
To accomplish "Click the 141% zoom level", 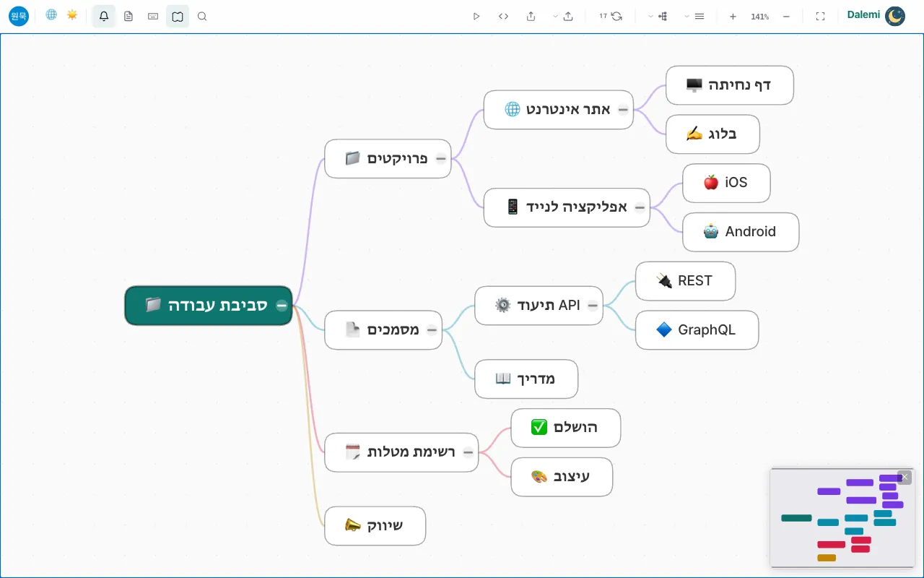I will click(759, 16).
